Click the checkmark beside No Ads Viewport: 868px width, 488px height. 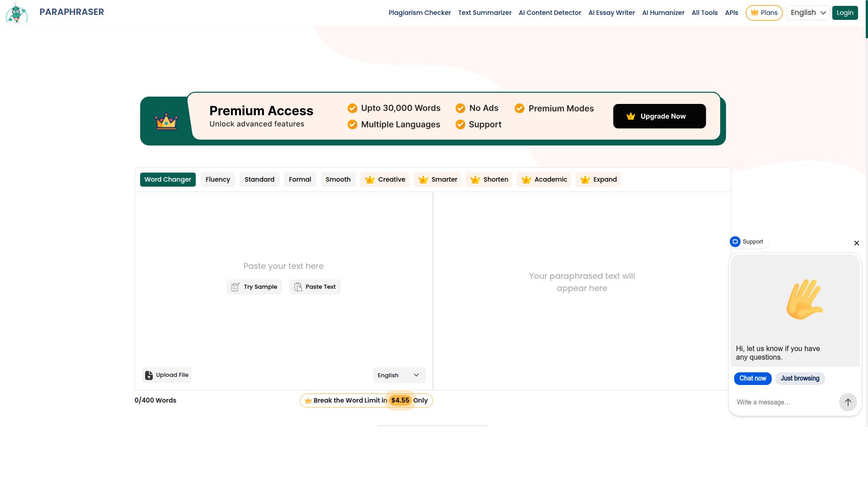[460, 108]
